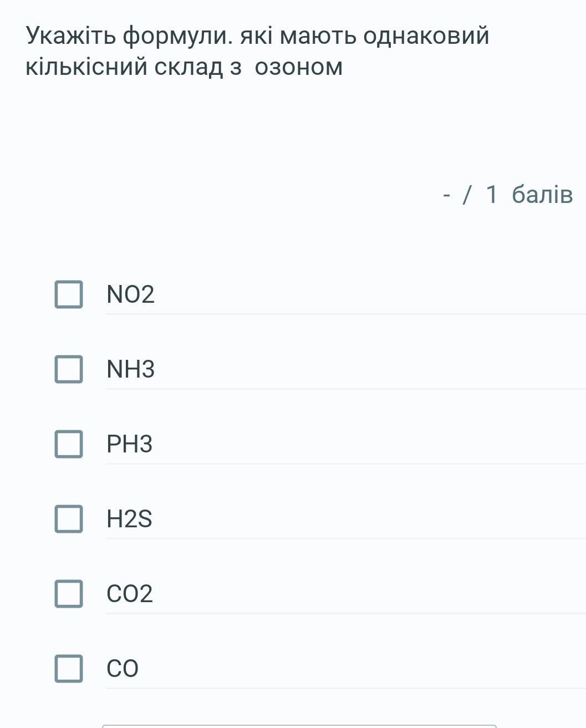
Task: Click the H2S option label
Action: point(129,519)
